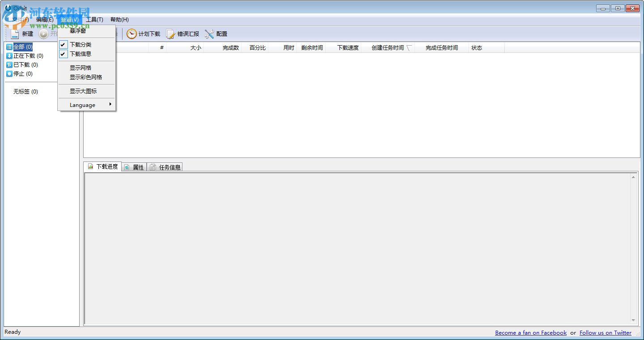Viewport: 644px width, 340px height.
Task: Click the scroll-up arrow in the progress panel
Action: pyautogui.click(x=634, y=177)
